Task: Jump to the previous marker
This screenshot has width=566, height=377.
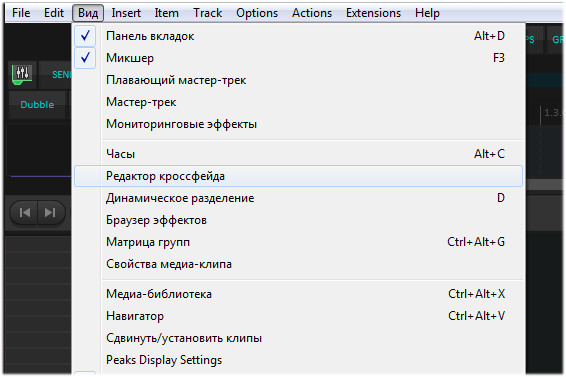Action: [25, 213]
